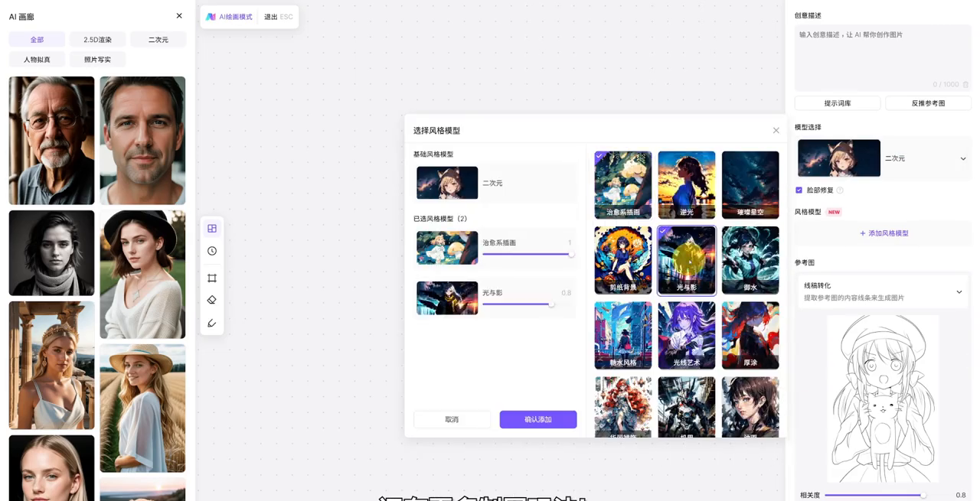
Task: Toggle the 脸部修复 checkbox
Action: point(799,190)
